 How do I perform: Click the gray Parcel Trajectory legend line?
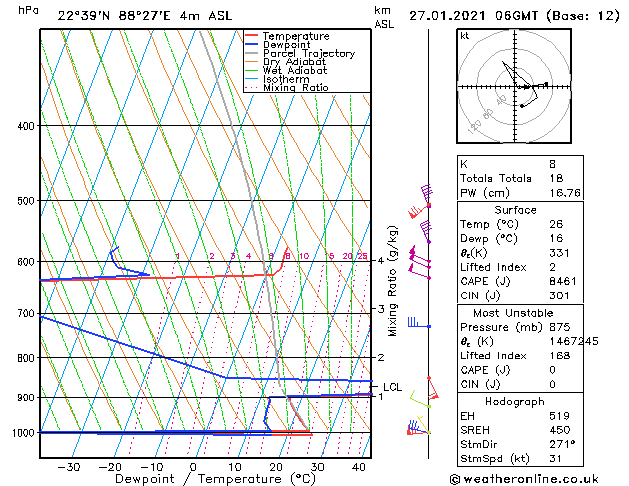click(251, 53)
